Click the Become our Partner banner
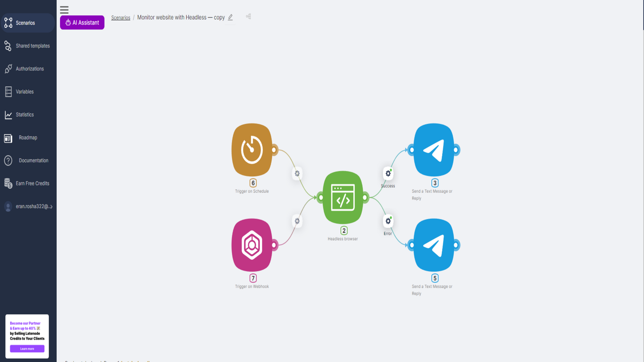The image size is (644, 362). point(27,336)
